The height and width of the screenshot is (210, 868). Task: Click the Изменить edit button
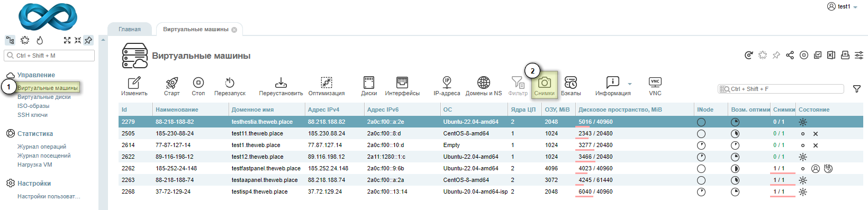click(x=134, y=86)
